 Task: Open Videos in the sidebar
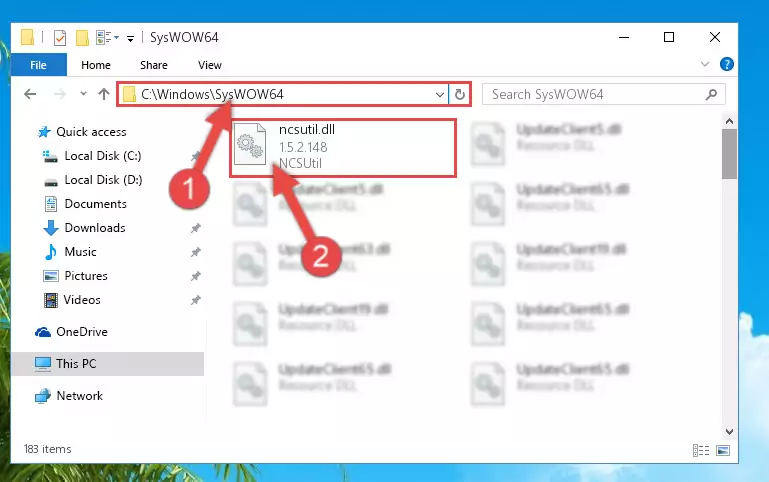click(82, 300)
